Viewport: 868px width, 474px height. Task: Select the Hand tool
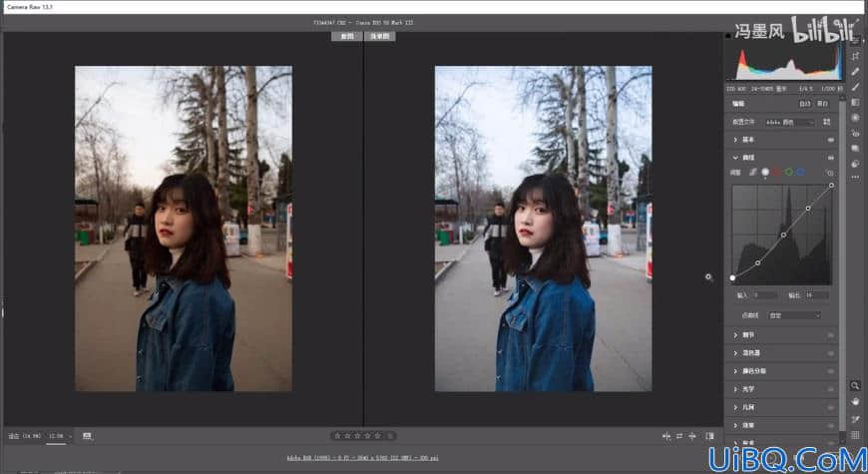[855, 401]
